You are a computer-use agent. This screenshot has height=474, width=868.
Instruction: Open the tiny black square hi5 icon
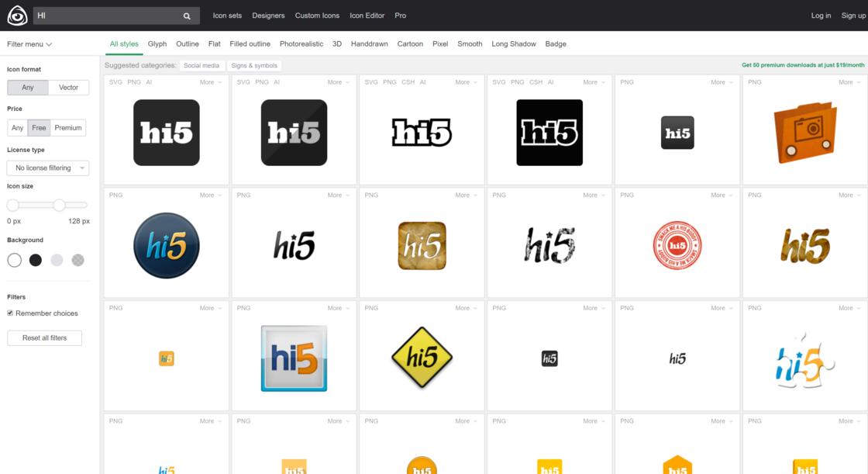point(549,358)
